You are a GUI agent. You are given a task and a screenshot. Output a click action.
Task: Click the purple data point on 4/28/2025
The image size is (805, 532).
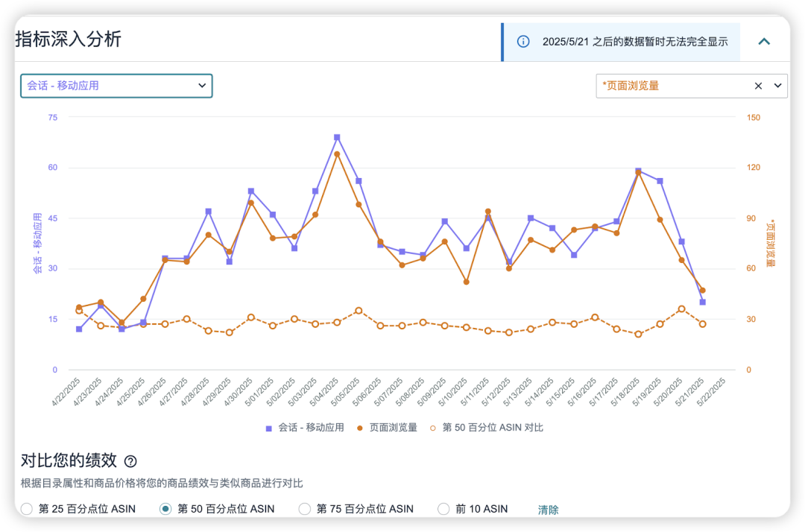click(x=209, y=212)
